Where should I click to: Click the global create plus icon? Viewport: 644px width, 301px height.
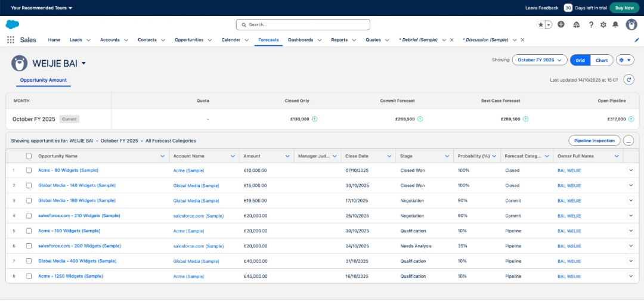point(561,24)
